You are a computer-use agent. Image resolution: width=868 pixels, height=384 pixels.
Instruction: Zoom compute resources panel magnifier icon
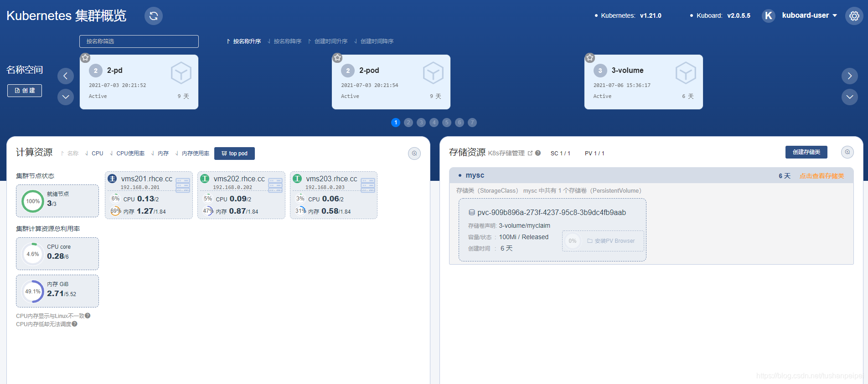point(414,154)
